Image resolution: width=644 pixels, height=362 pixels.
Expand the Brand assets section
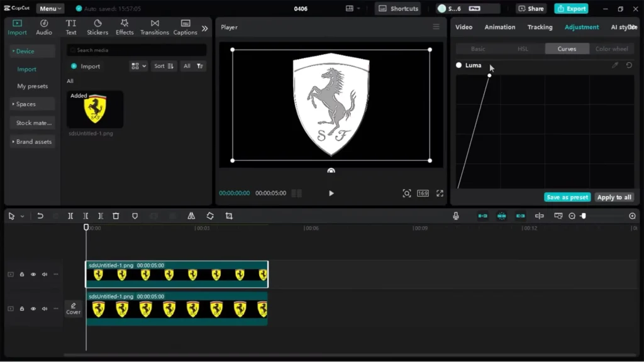tap(32, 141)
